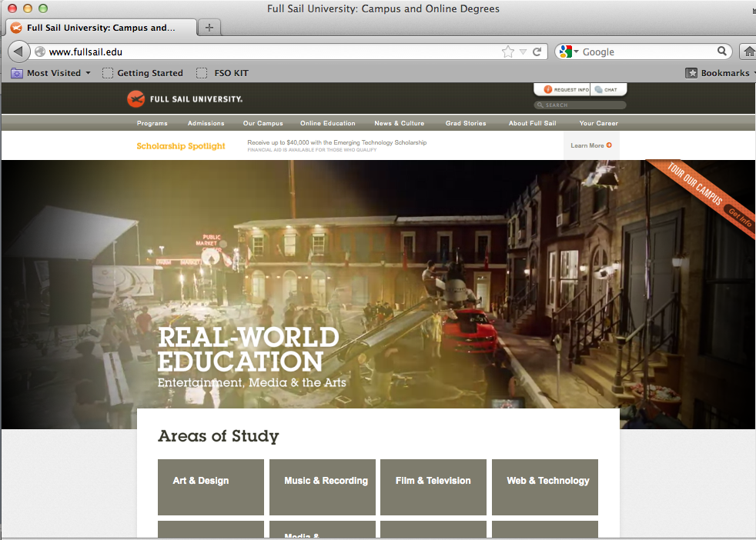Open the News & Culture menu
Image resolution: width=756 pixels, height=540 pixels.
[400, 123]
